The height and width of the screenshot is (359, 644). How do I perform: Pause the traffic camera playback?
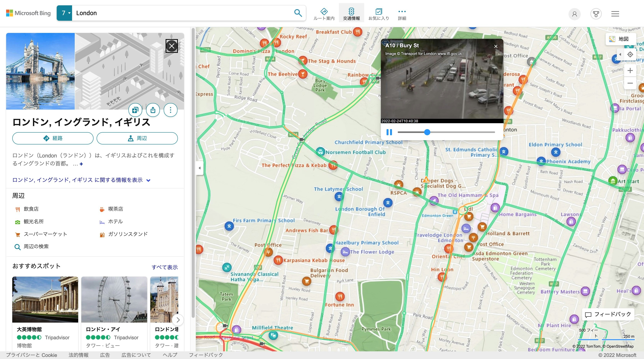click(x=389, y=132)
